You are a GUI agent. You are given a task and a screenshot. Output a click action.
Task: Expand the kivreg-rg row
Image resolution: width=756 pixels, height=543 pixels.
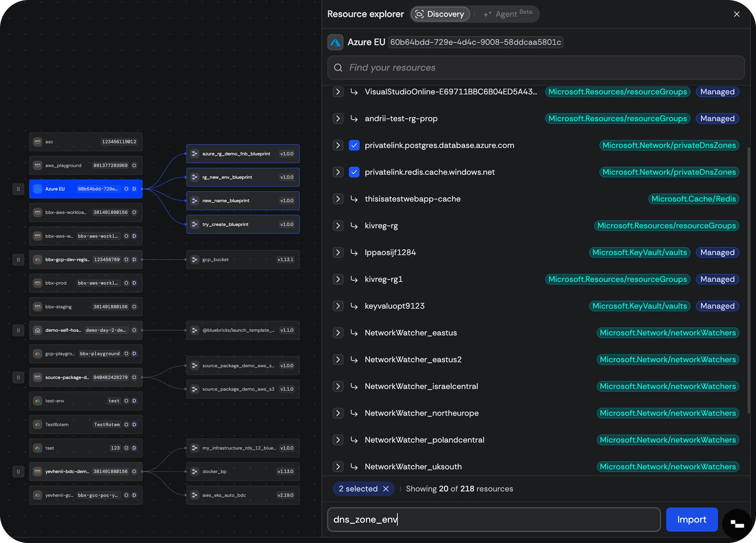[x=338, y=226]
